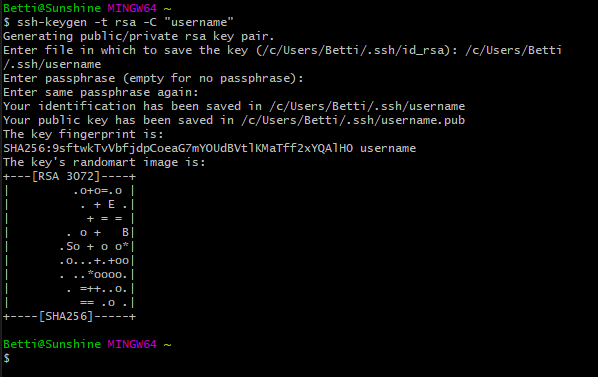Click the bottom MINGW64 label
The height and width of the screenshot is (377, 598).
pos(132,344)
